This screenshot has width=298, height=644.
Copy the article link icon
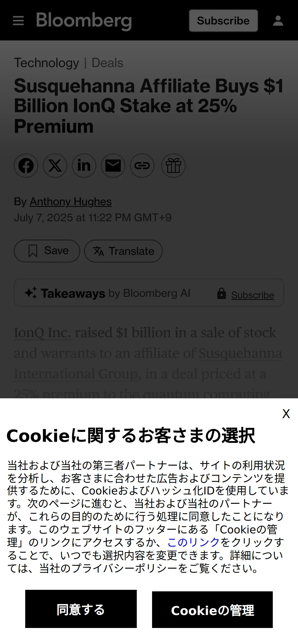click(142, 166)
